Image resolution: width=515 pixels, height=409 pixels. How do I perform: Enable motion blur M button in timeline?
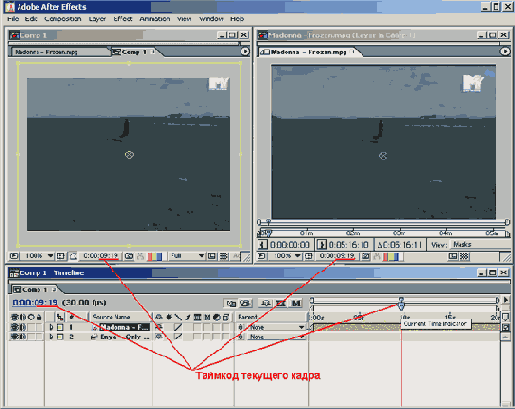(x=296, y=303)
